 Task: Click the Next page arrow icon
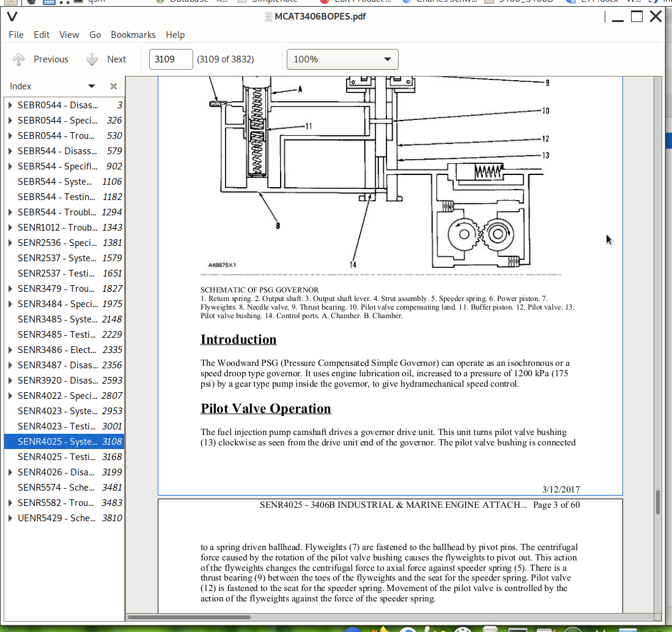(x=92, y=59)
